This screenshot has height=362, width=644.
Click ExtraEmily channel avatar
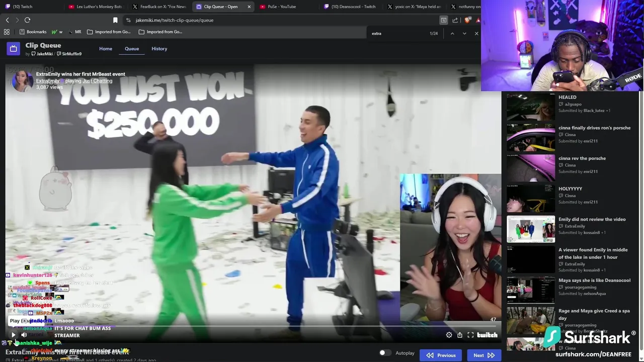[x=22, y=80]
